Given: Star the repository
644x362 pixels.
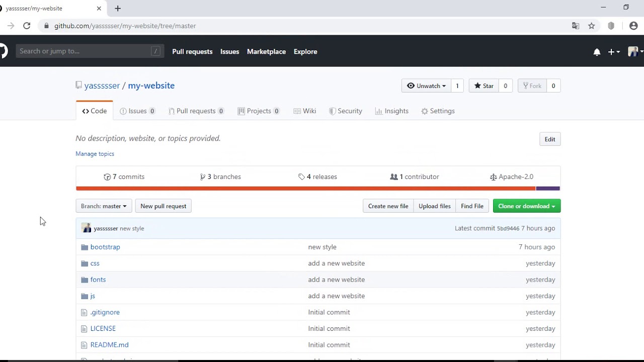Looking at the screenshot, I should pos(484,86).
